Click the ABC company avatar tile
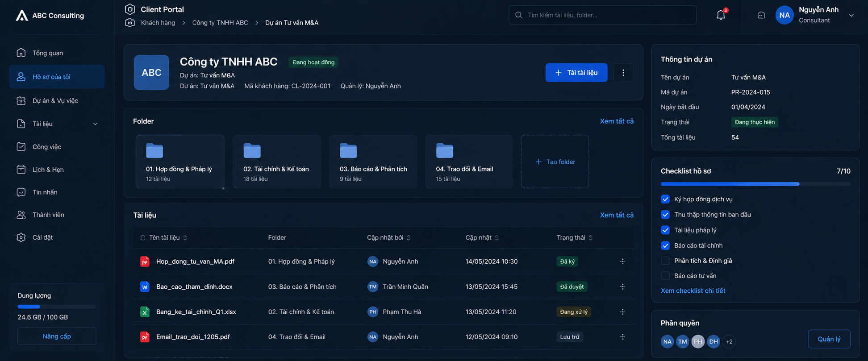Viewport: 868px width, 361px height. [151, 72]
